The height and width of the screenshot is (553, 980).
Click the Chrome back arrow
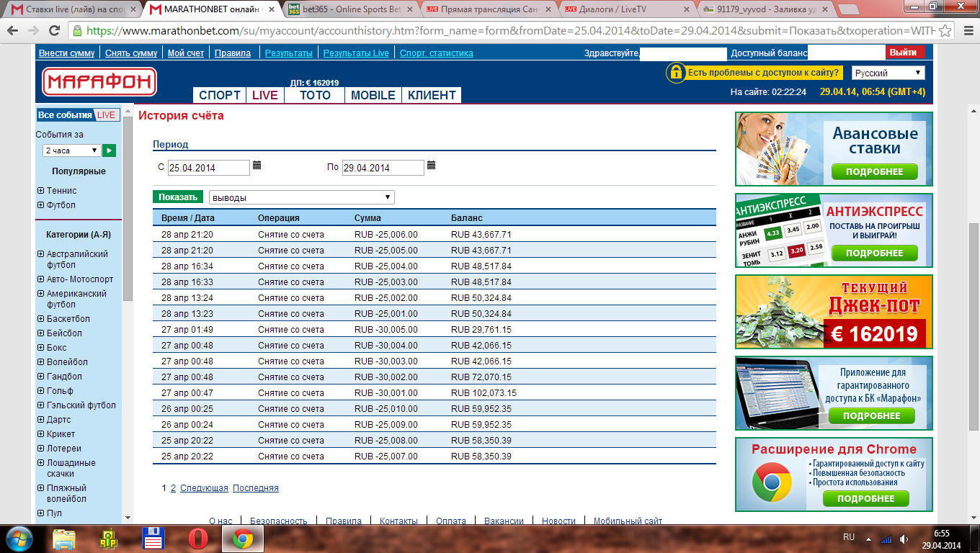point(12,31)
